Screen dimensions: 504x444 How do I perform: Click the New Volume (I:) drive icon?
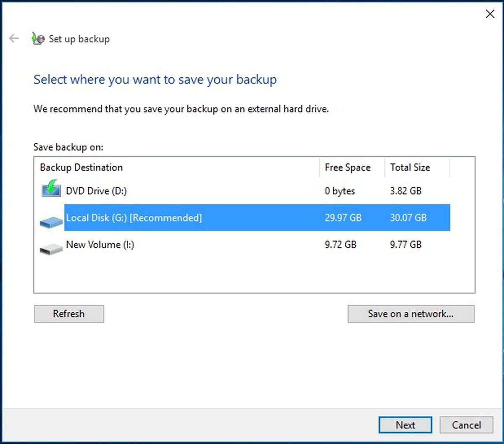tap(51, 249)
